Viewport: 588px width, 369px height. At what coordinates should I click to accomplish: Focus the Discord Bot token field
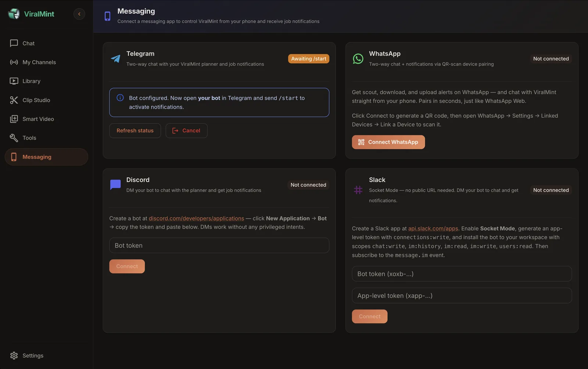point(219,246)
